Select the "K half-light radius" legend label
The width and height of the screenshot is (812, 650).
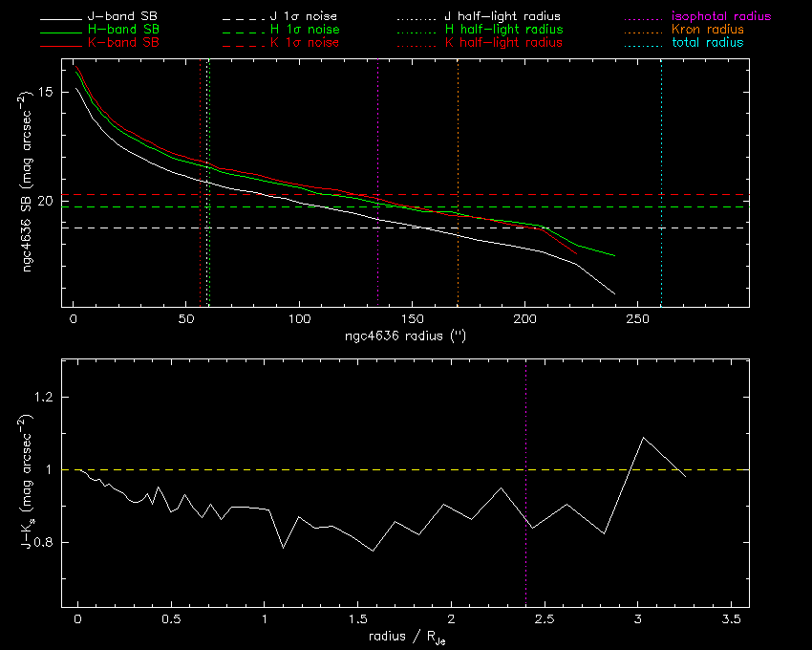pyautogui.click(x=504, y=44)
